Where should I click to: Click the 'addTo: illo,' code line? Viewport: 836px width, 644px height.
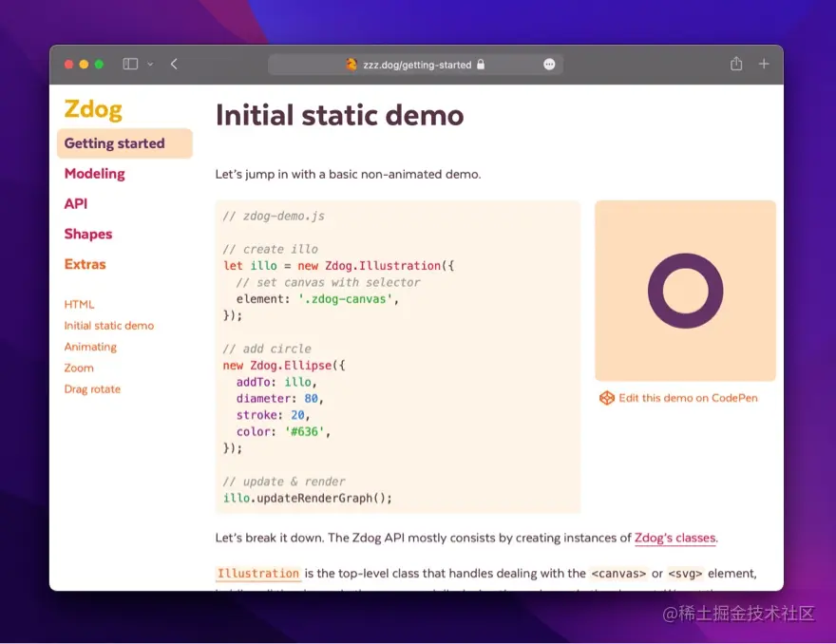coord(276,382)
